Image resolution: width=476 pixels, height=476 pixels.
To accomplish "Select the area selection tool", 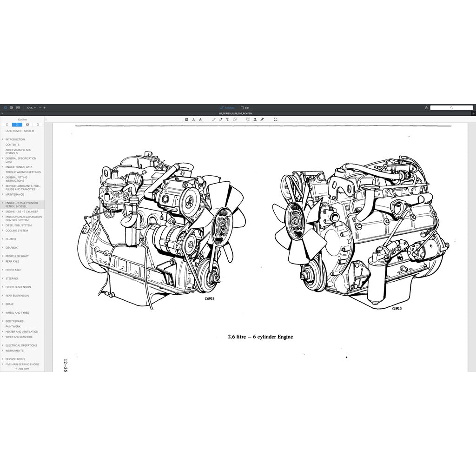I will click(276, 119).
